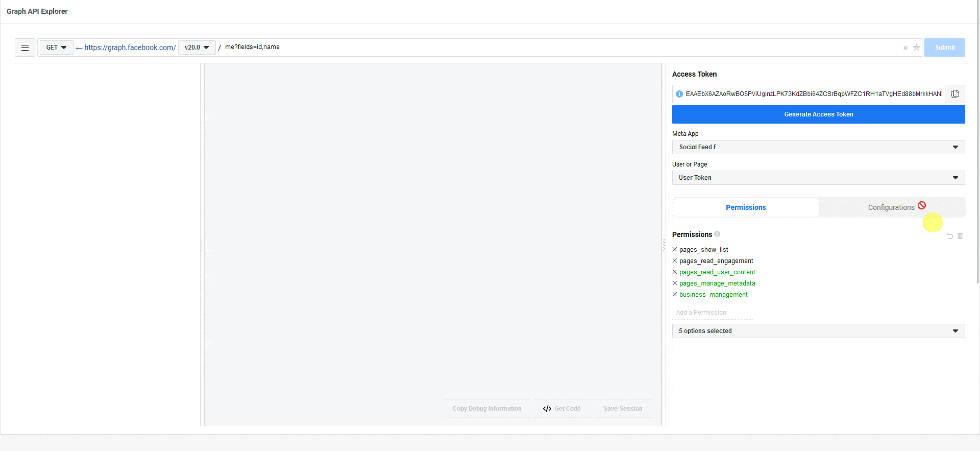
Task: Expand the Meta App dropdown Social Feed F
Action: coord(818,147)
